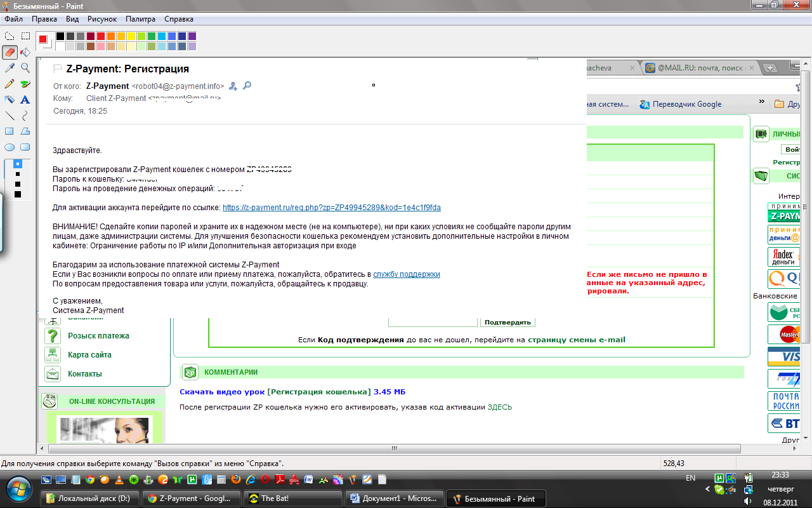Click the vertical scrollbar down arrow
This screenshot has height=508, width=812.
[x=806, y=437]
